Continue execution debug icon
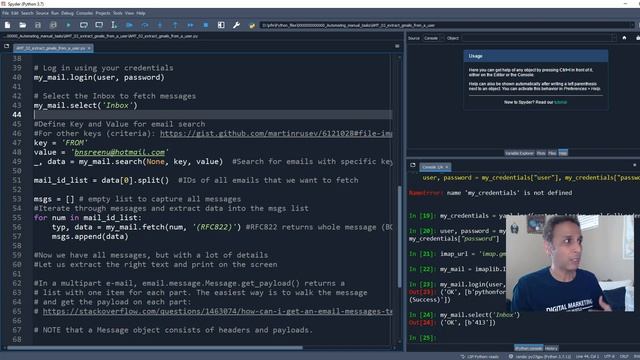The width and height of the screenshot is (640, 360). pyautogui.click(x=191, y=25)
